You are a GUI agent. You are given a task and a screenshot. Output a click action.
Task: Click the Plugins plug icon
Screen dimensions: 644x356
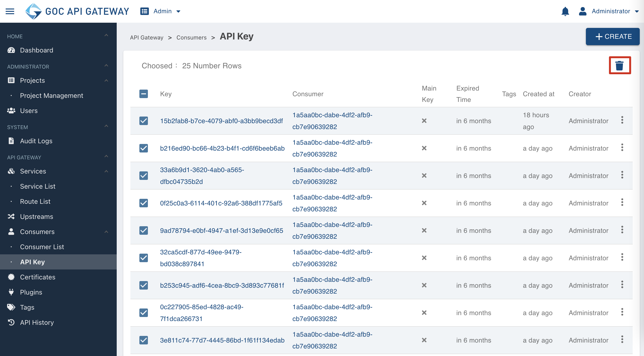pyautogui.click(x=11, y=292)
